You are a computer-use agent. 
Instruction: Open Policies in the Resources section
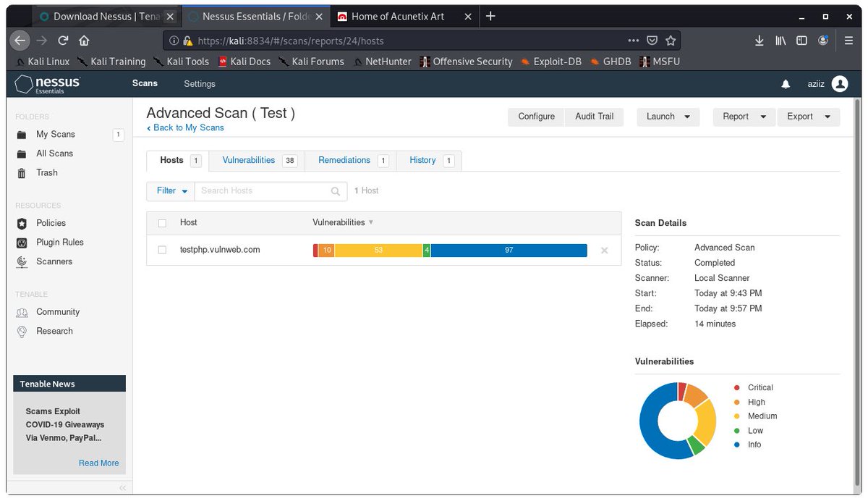[51, 223]
